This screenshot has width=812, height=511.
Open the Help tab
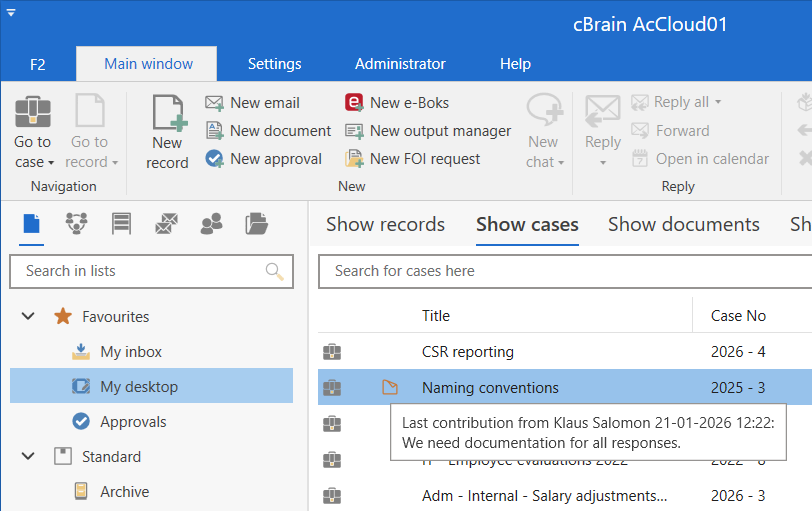tap(515, 64)
